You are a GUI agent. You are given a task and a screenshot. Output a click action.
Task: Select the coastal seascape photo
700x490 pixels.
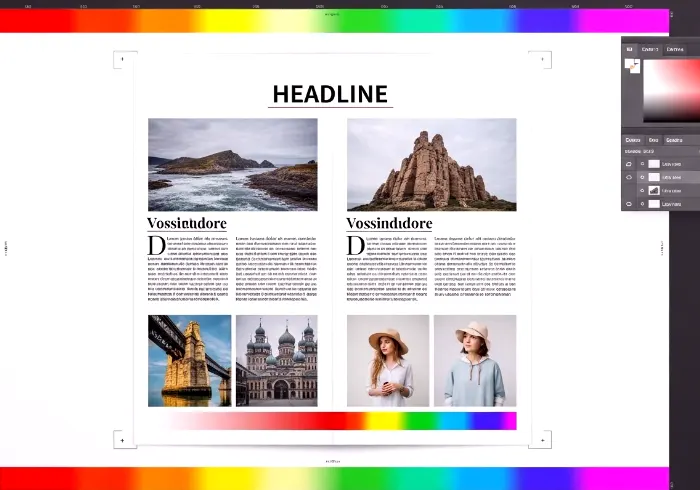233,165
